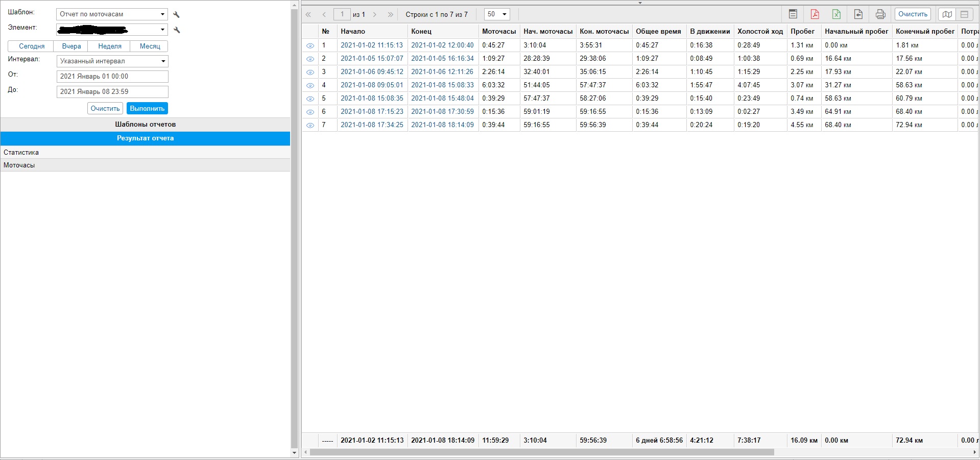Expand the Интервал dropdown list
Image resolution: width=980 pixels, height=460 pixels.
pos(112,61)
